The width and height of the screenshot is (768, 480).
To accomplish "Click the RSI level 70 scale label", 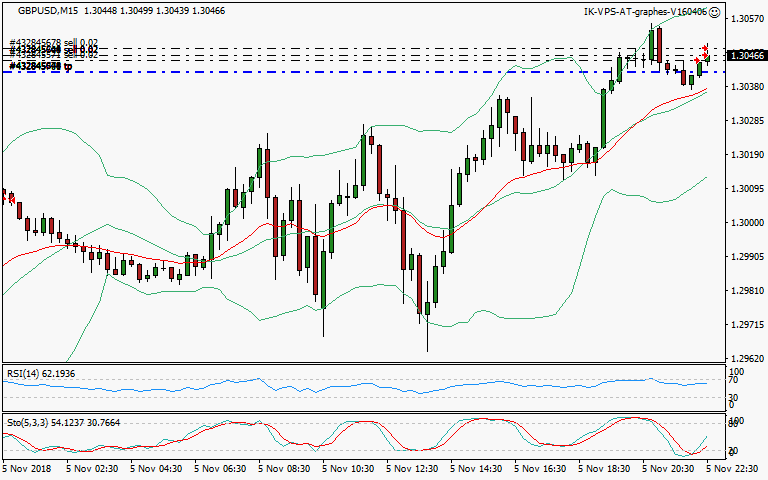I will [732, 381].
